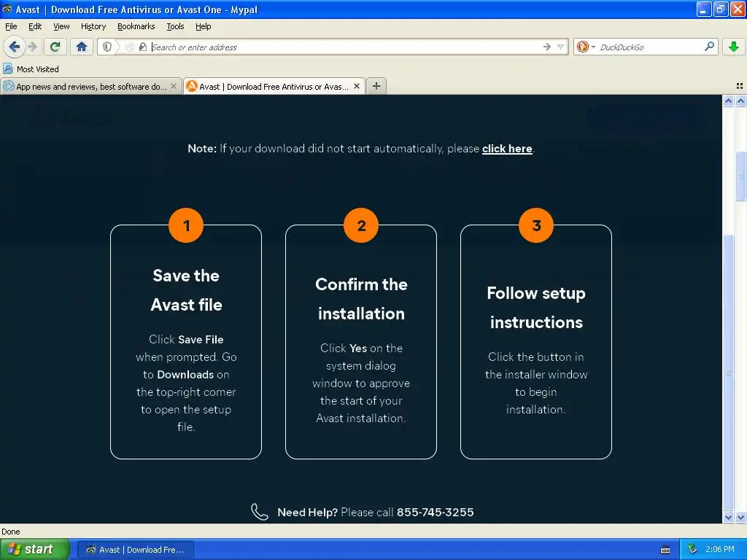The height and width of the screenshot is (560, 747).
Task: Go to the Home page
Action: [x=82, y=47]
